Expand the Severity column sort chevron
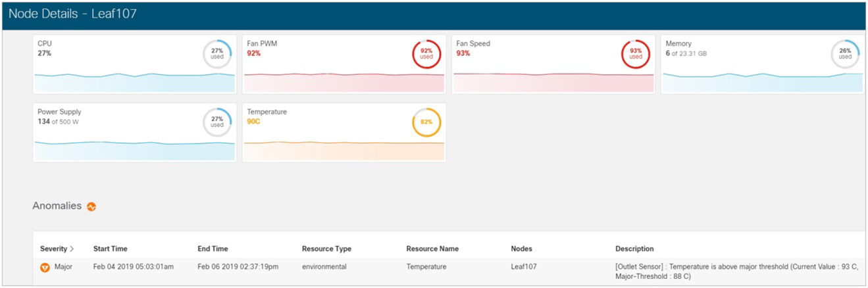The height and width of the screenshot is (288, 868). 72,249
